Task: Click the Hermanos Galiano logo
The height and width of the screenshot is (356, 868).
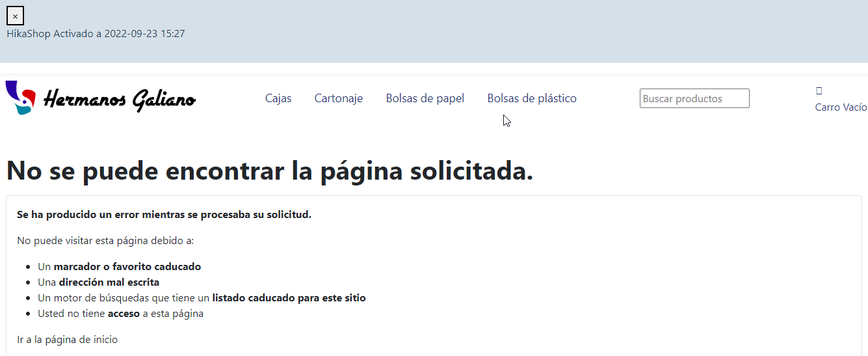Action: 101,98
